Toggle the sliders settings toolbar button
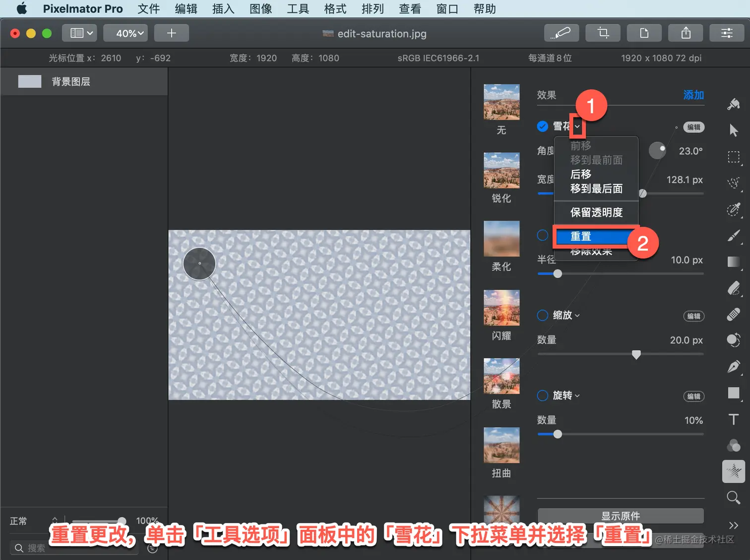The width and height of the screenshot is (750, 560). click(727, 33)
